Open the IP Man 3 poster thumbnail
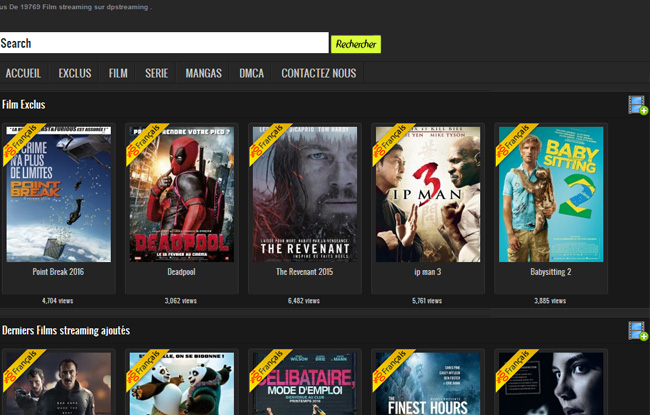 (x=428, y=194)
